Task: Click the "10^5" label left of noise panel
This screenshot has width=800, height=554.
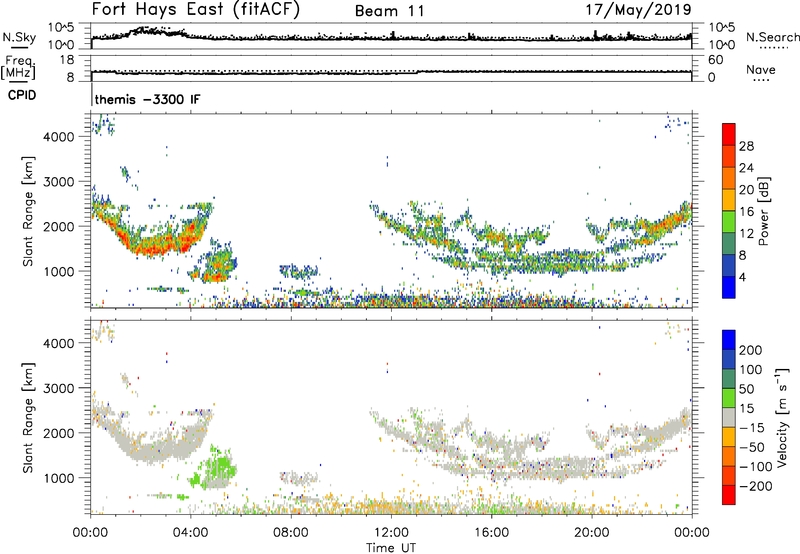Action: pos(61,28)
